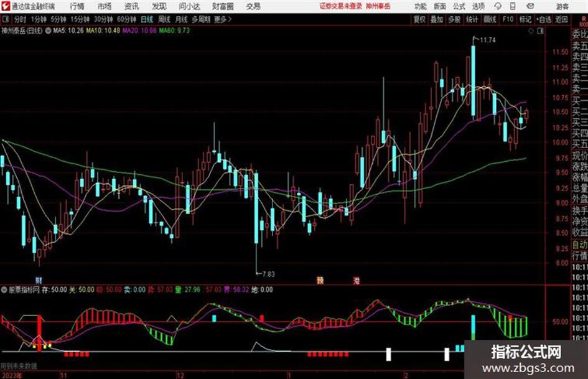588x379 pixels.
Task: Open the 市场 menu
Action: (105, 6)
